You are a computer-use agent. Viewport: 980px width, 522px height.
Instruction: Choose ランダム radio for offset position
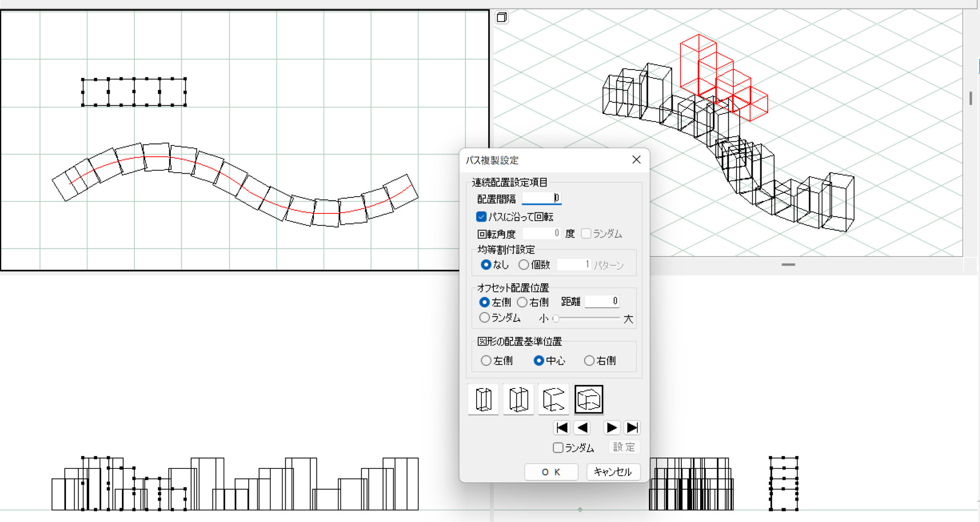click(485, 318)
